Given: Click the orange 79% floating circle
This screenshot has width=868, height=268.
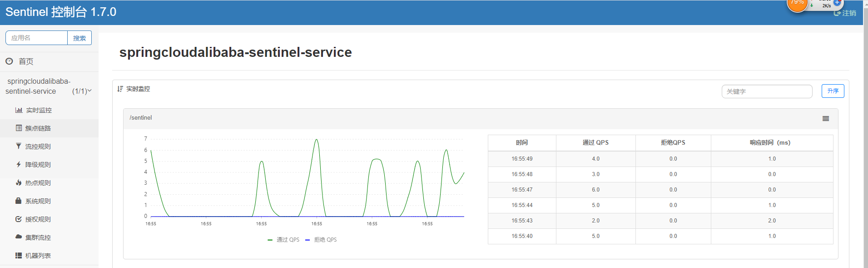Looking at the screenshot, I should pos(797,4).
